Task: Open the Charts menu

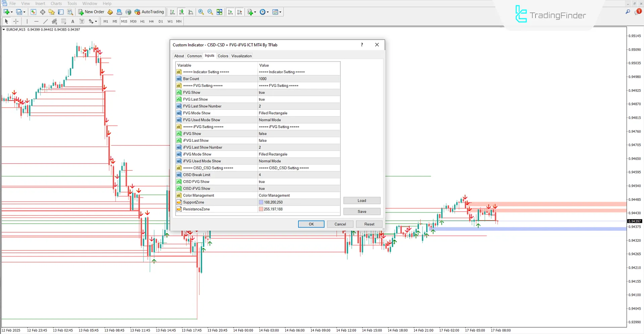Action: pyautogui.click(x=56, y=3)
